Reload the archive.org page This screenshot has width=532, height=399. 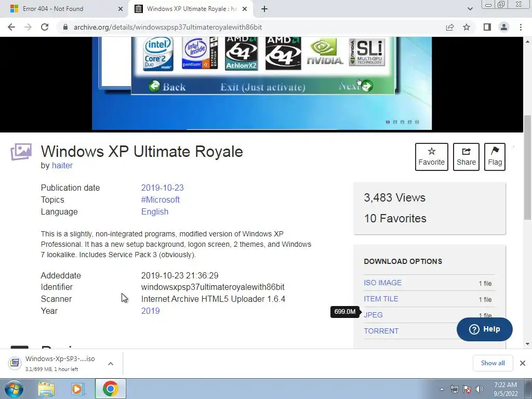pyautogui.click(x=45, y=27)
